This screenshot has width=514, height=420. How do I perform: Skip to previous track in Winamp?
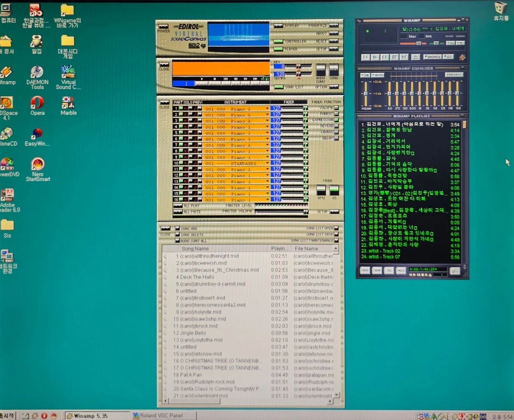pos(365,57)
